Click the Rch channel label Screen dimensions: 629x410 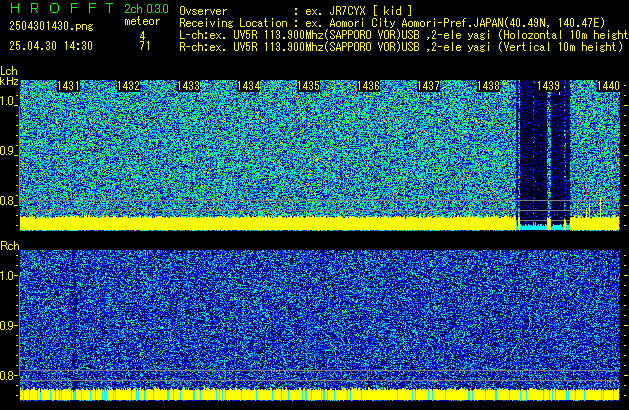pos(10,246)
